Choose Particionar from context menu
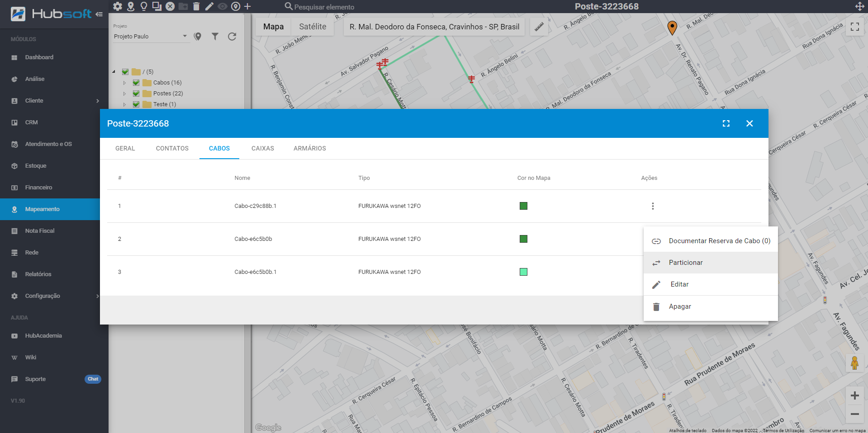The height and width of the screenshot is (433, 868). [711, 263]
